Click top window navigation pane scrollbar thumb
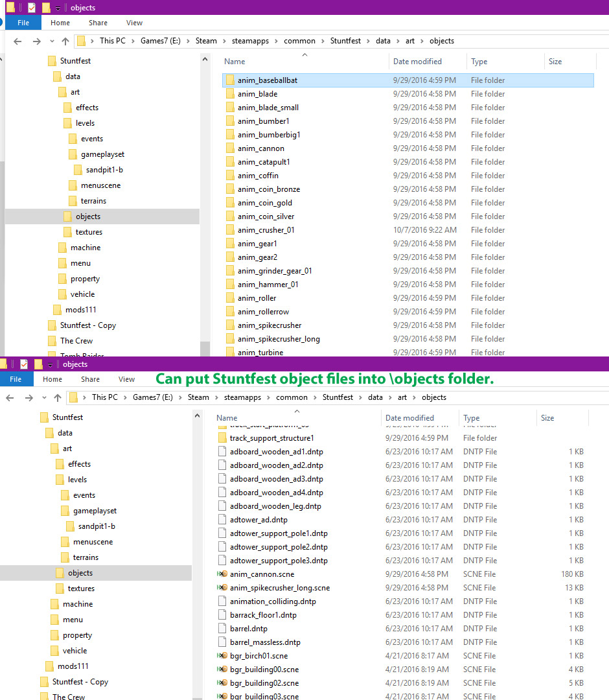Screen dimensions: 609x700 click(205, 348)
